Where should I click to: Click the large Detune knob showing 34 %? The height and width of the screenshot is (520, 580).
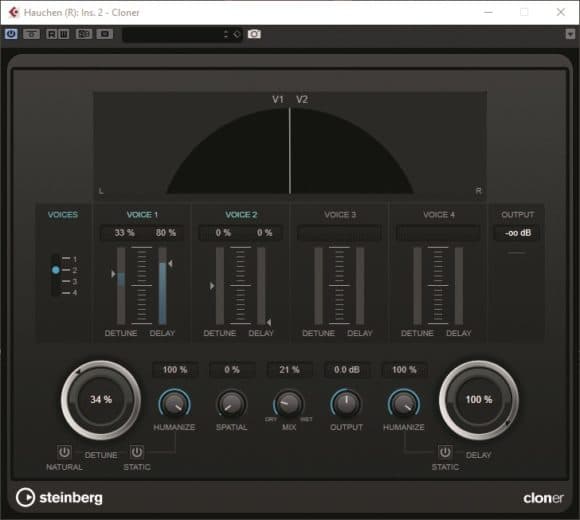pos(101,400)
